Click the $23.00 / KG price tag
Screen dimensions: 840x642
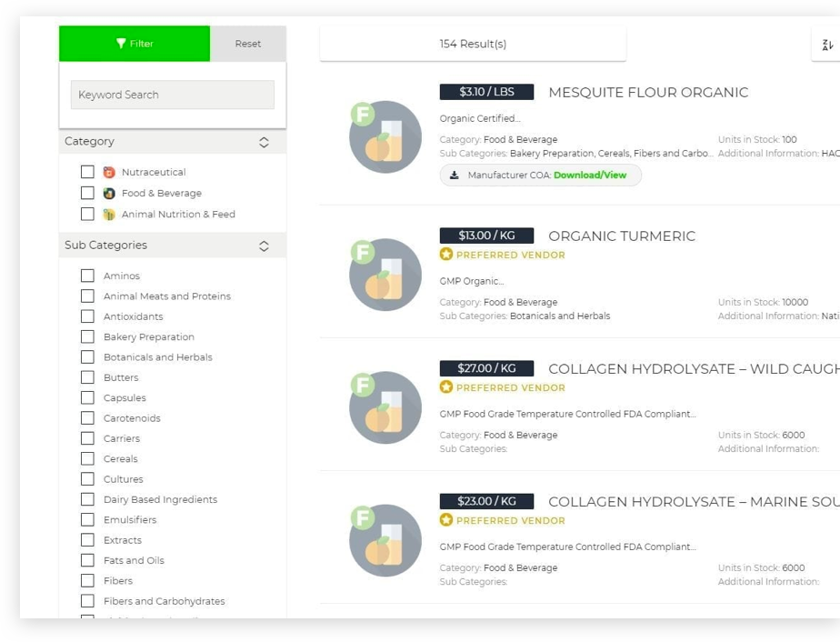click(x=486, y=501)
